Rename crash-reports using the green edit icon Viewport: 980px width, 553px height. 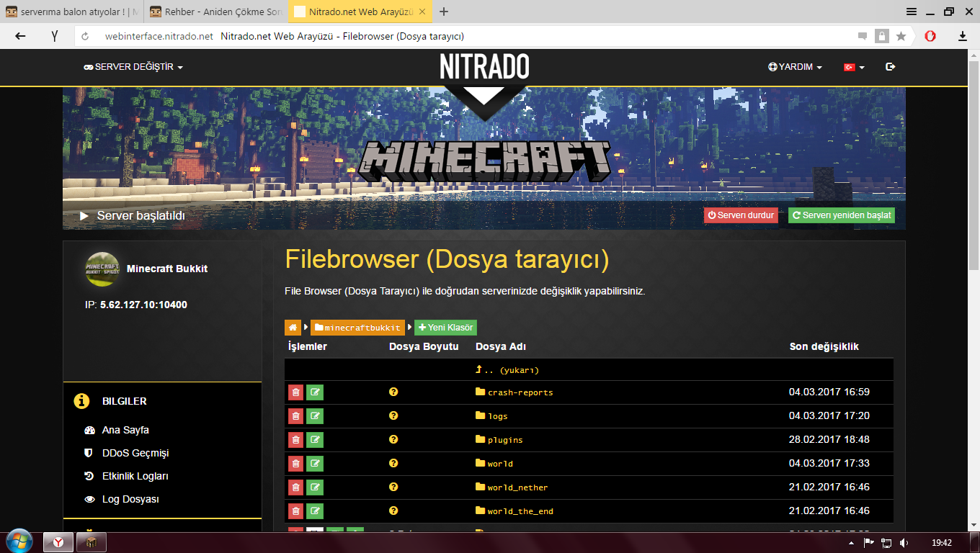315,392
